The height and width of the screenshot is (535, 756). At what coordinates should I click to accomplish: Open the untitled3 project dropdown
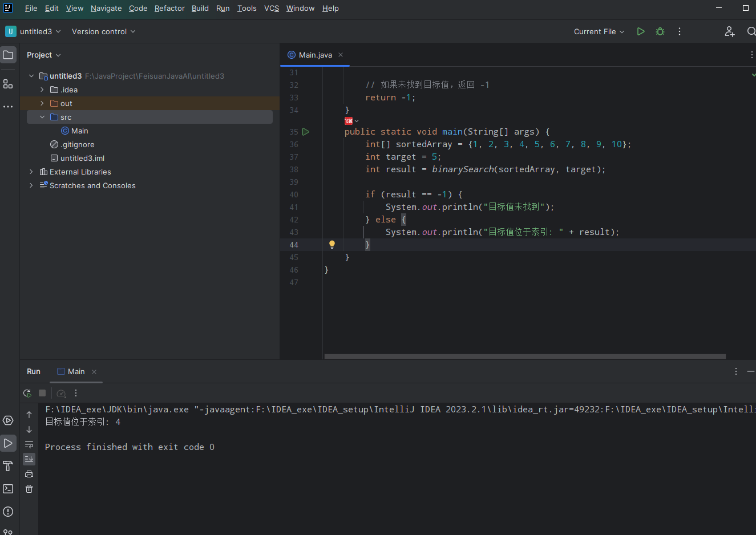(34, 31)
